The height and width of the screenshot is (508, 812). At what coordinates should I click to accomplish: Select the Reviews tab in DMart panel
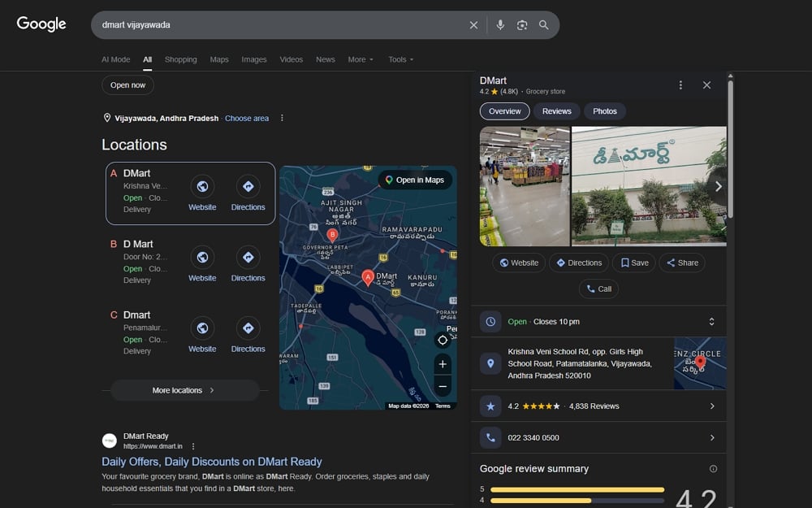[x=557, y=111]
